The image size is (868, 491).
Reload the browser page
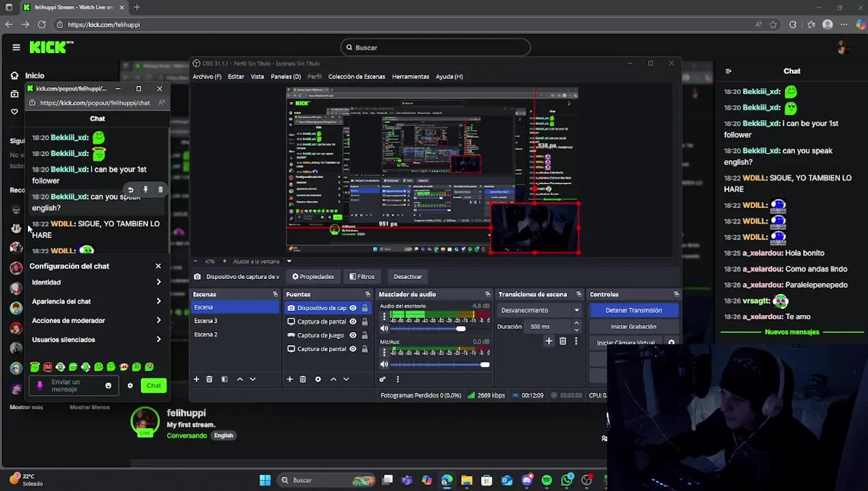[x=42, y=25]
